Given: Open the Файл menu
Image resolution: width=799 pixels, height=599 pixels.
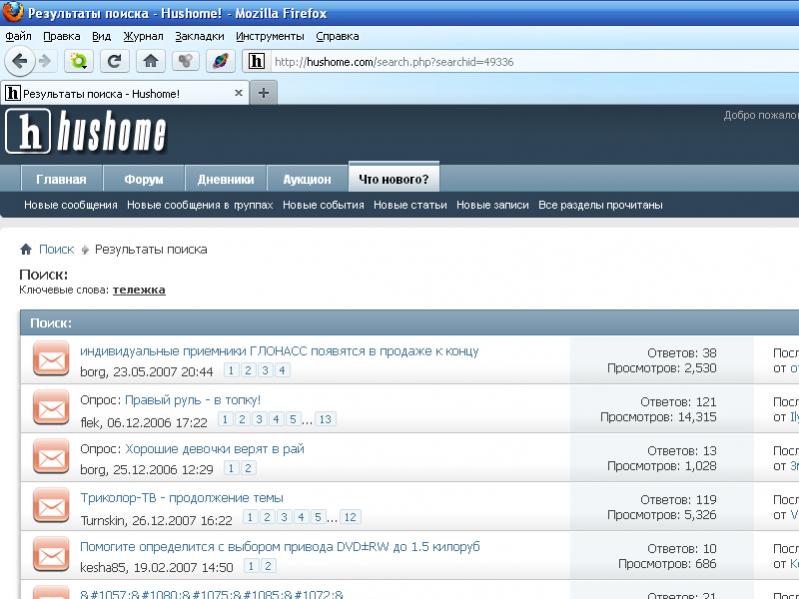Looking at the screenshot, I should [x=18, y=36].
